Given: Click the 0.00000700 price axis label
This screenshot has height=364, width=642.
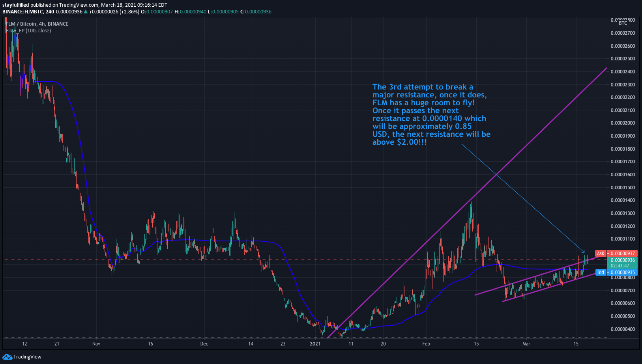Looking at the screenshot, I should pos(623,291).
